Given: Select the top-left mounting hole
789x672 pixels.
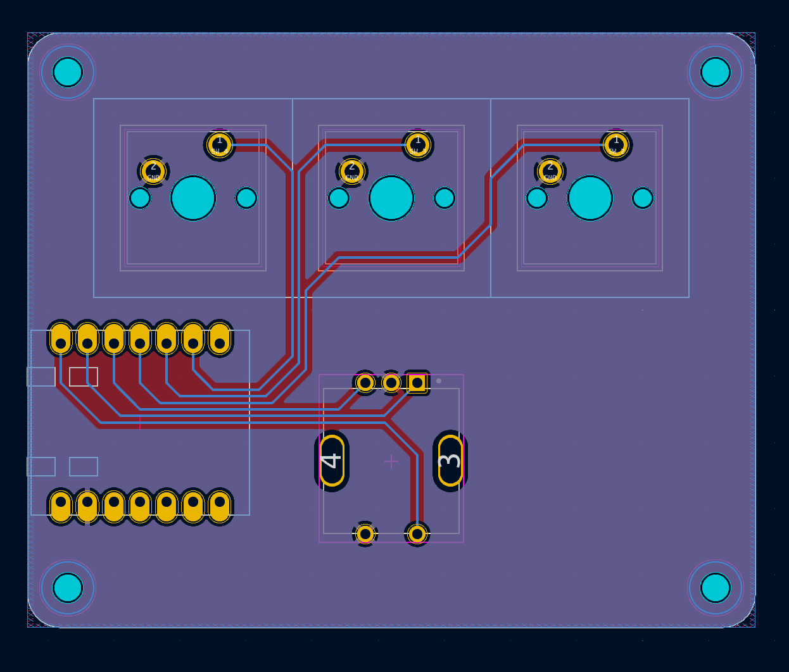Looking at the screenshot, I should 67,72.
